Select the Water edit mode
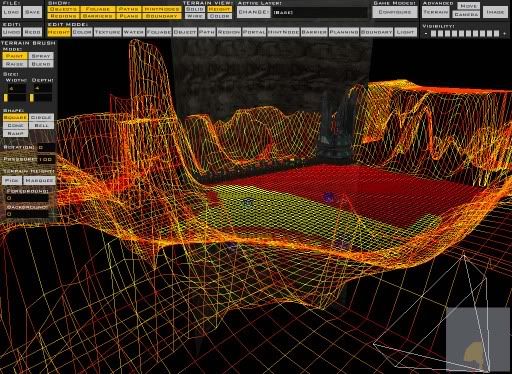 click(133, 32)
